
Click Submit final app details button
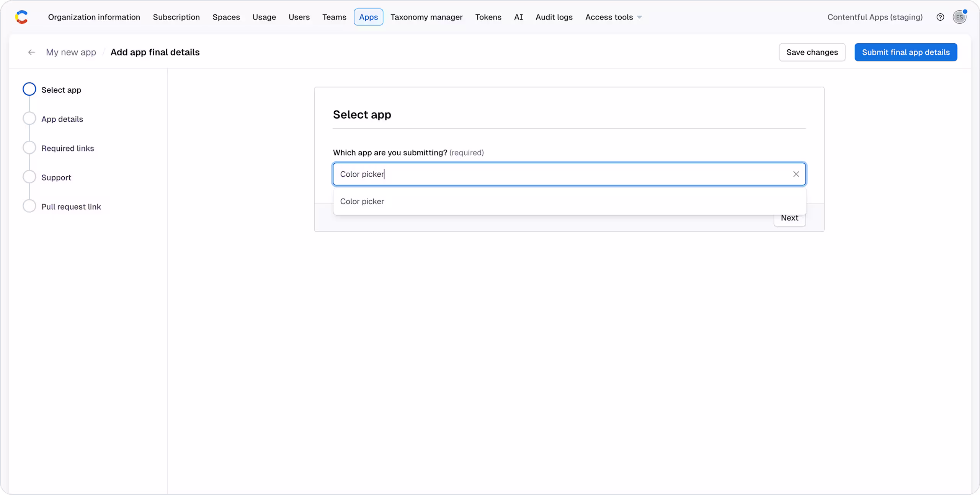(x=906, y=52)
